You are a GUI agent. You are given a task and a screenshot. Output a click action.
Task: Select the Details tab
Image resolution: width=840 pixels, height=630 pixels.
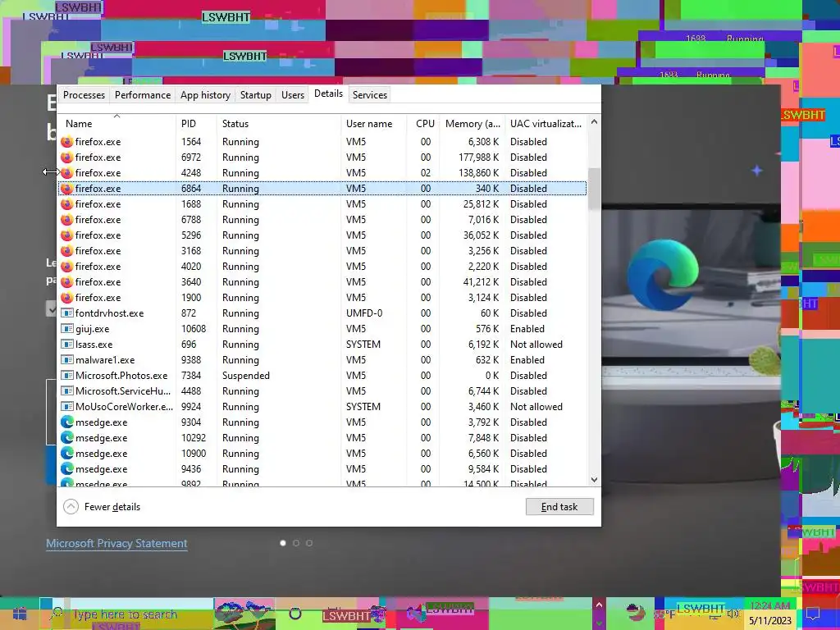point(328,94)
